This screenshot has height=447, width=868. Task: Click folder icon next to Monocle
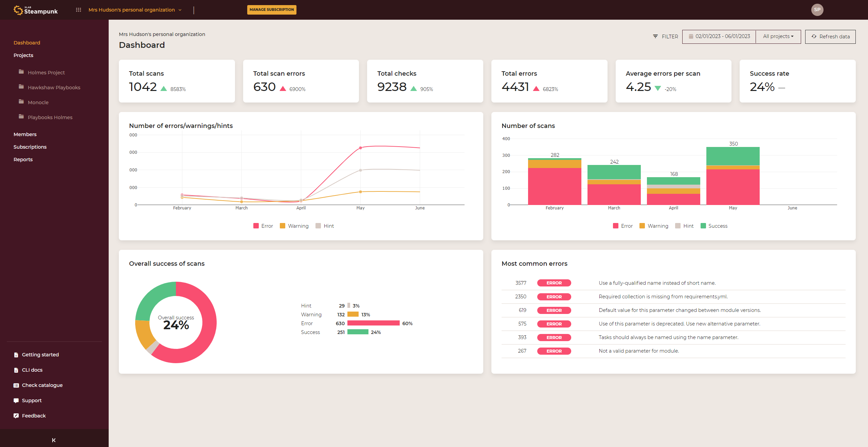[21, 102]
